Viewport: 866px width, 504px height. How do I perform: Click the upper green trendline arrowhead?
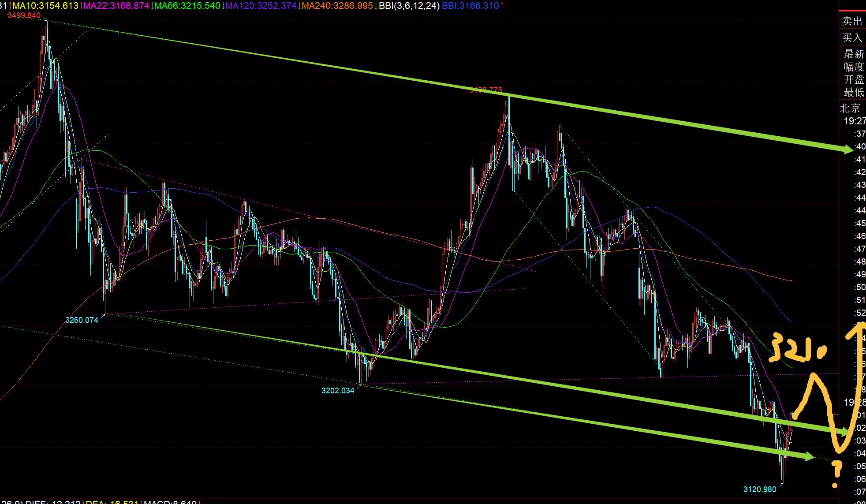coord(847,150)
